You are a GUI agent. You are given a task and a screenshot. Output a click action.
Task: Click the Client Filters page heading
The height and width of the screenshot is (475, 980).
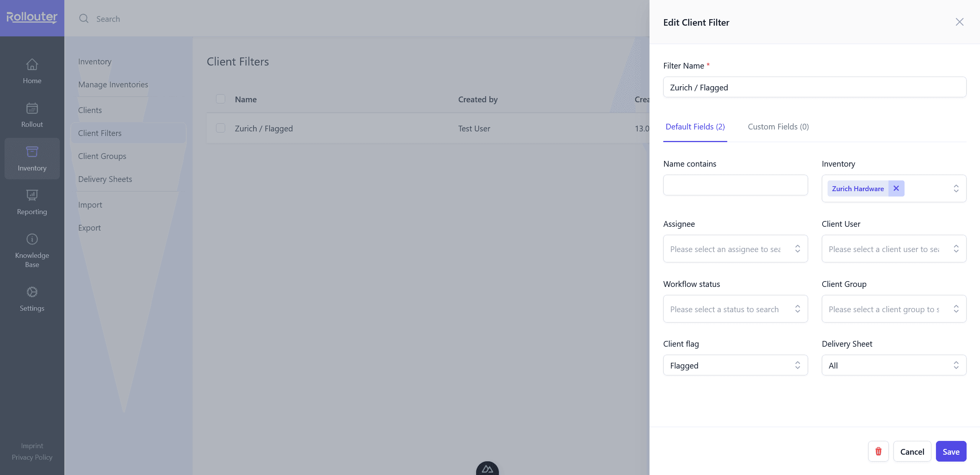[238, 62]
